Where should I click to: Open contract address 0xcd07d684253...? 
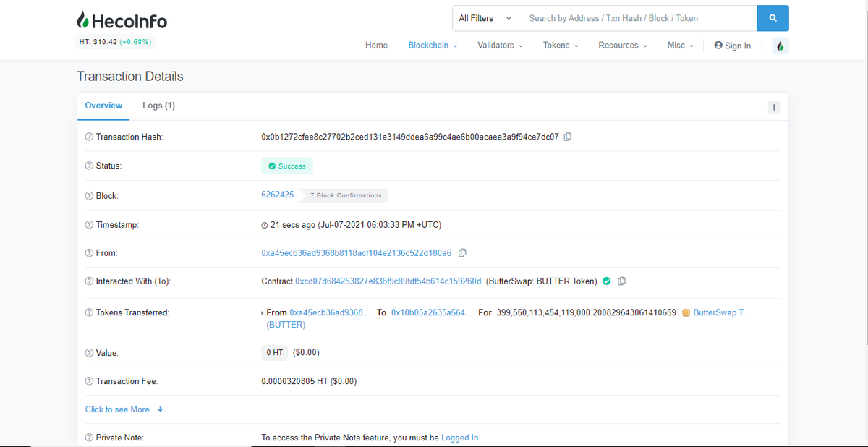(388, 281)
